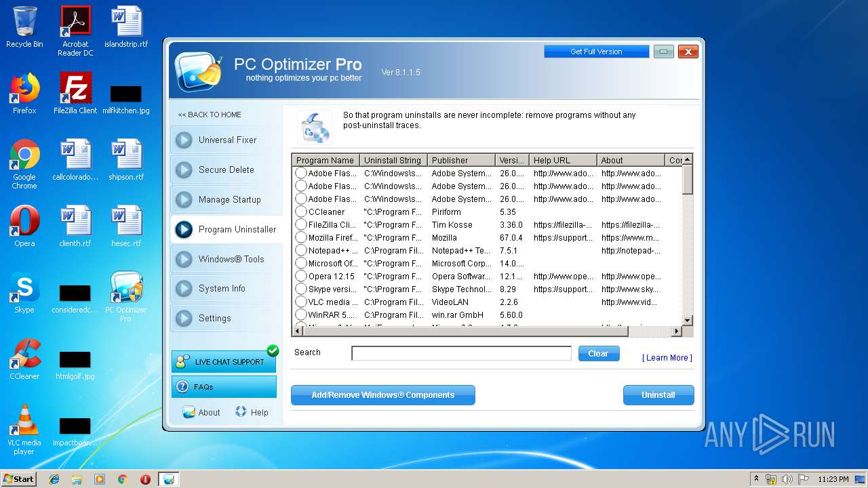The width and height of the screenshot is (868, 488).
Task: Open Recycle Bin on the desktop
Action: coord(24,27)
